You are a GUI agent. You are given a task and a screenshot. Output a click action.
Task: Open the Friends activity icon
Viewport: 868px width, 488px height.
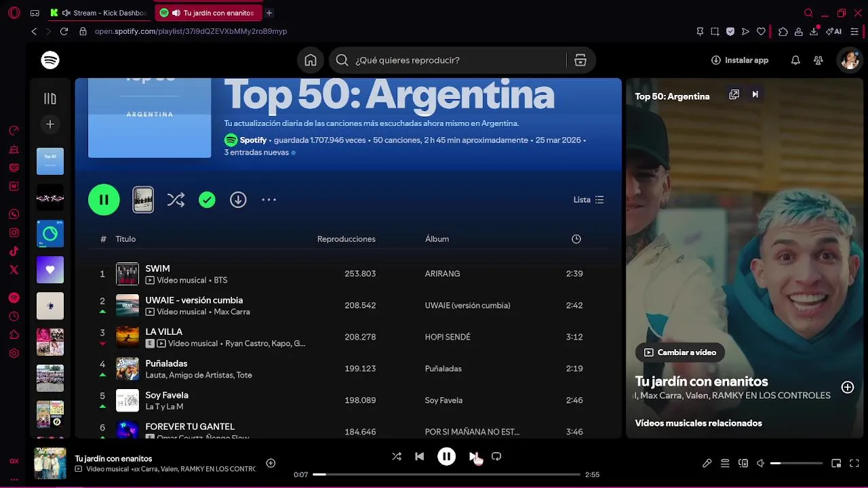point(818,60)
